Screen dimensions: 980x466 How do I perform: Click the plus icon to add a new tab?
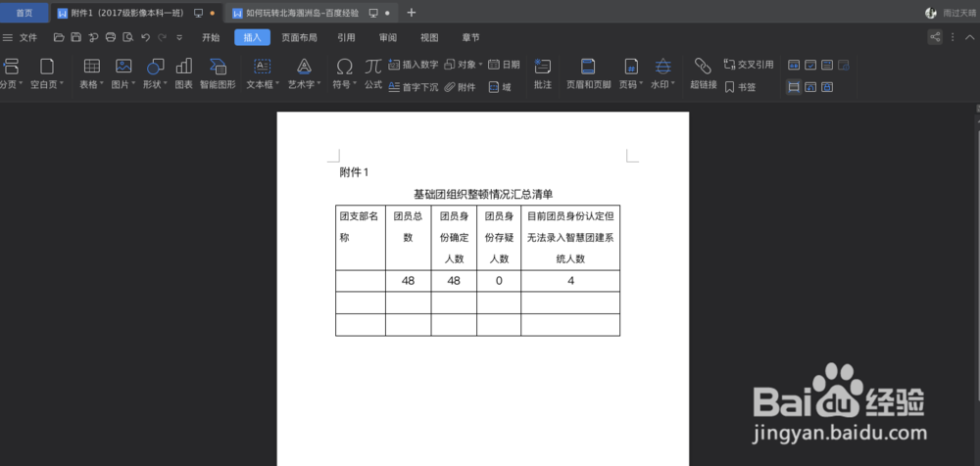tap(411, 13)
